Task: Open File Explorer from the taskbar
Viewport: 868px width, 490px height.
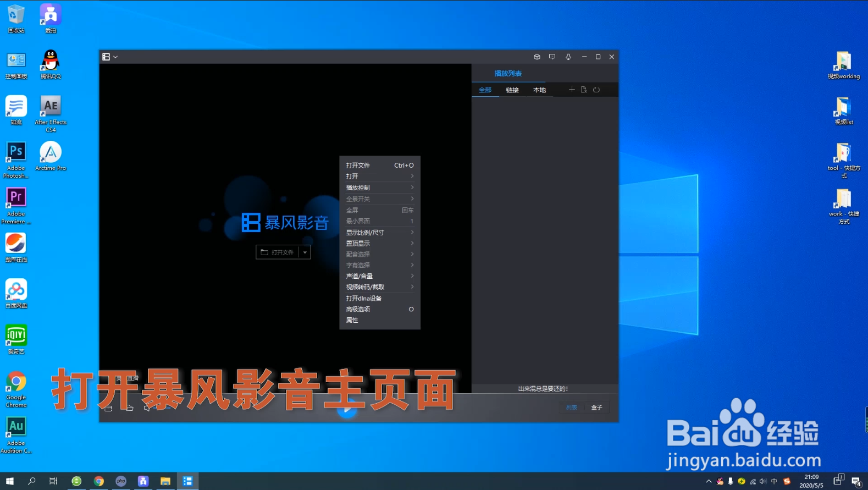Action: [x=165, y=481]
